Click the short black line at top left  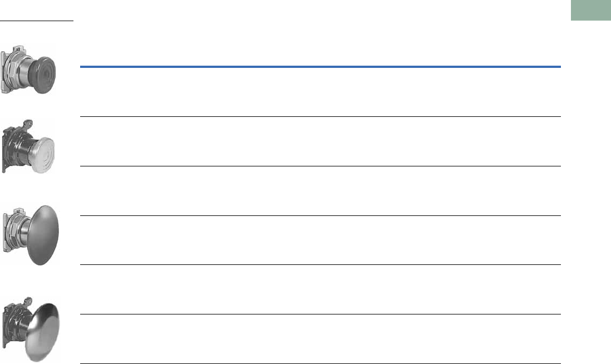(x=37, y=21)
